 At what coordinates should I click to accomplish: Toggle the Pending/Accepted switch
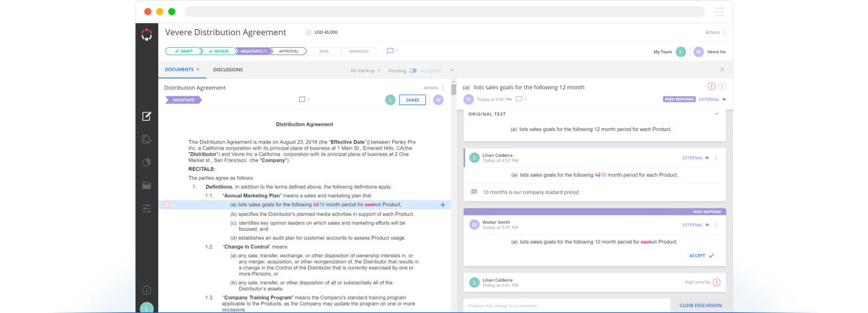point(413,70)
